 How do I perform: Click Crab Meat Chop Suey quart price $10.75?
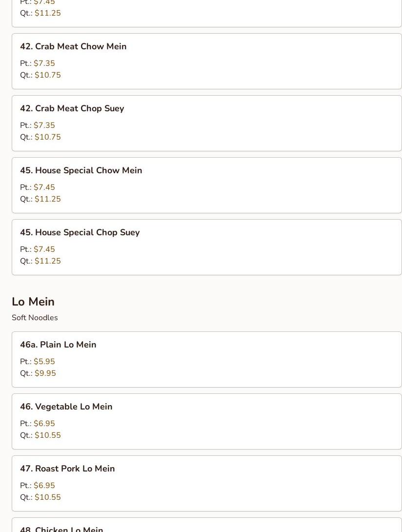(x=48, y=137)
